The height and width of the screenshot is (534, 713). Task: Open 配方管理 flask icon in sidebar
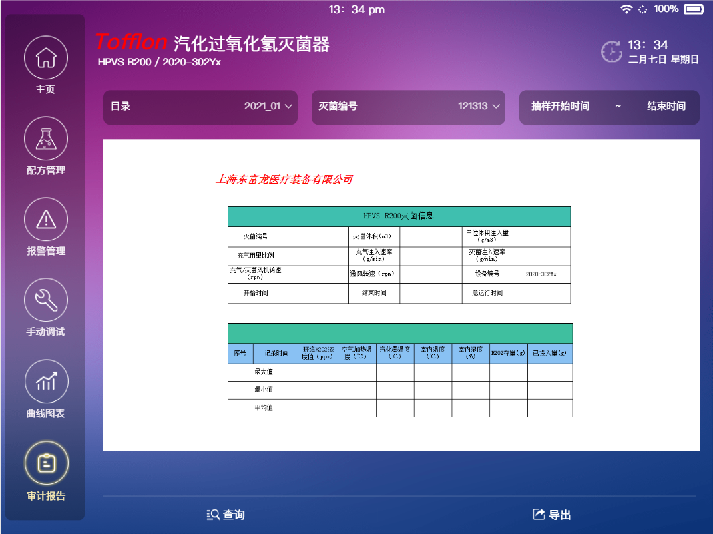point(45,139)
